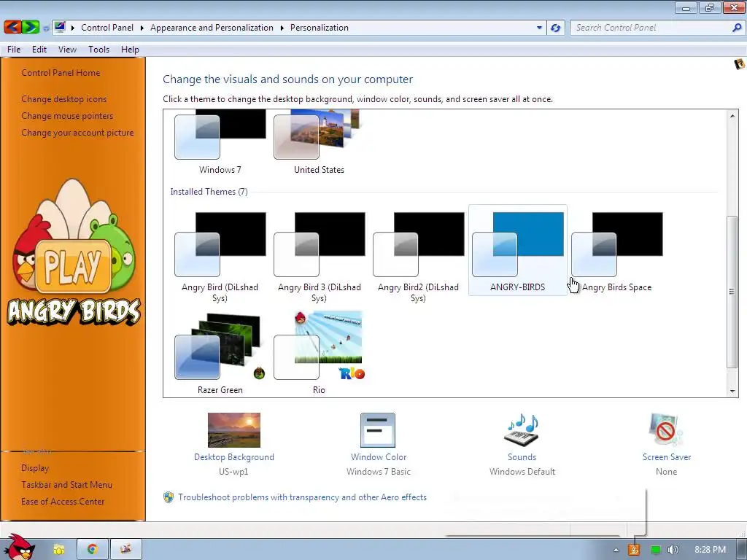Open the Display link in sidebar

click(35, 468)
